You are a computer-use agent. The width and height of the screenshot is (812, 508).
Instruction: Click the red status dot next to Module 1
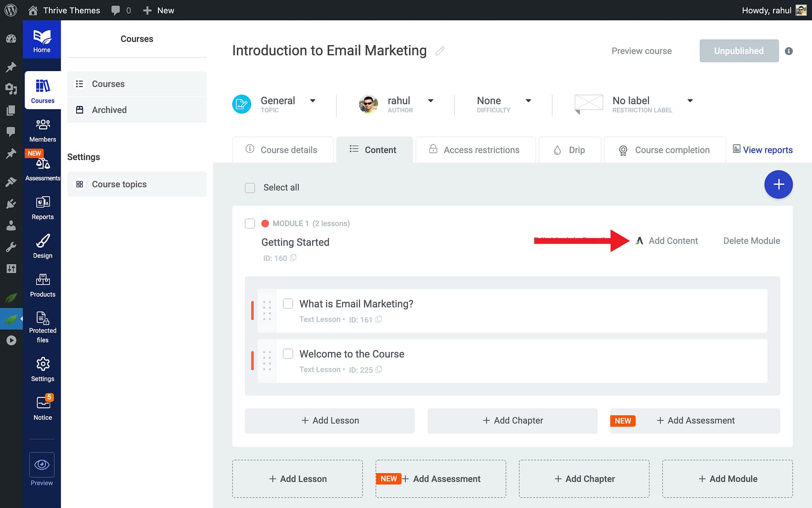[265, 223]
